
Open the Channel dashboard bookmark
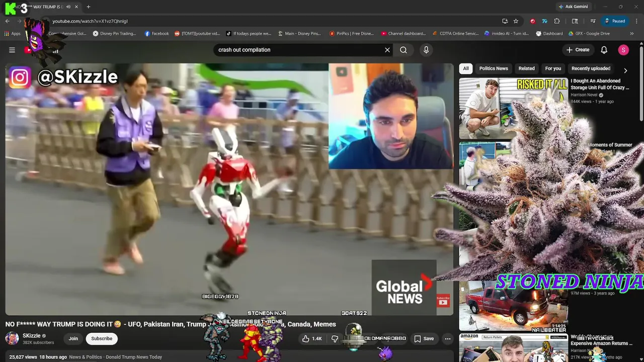[404, 34]
